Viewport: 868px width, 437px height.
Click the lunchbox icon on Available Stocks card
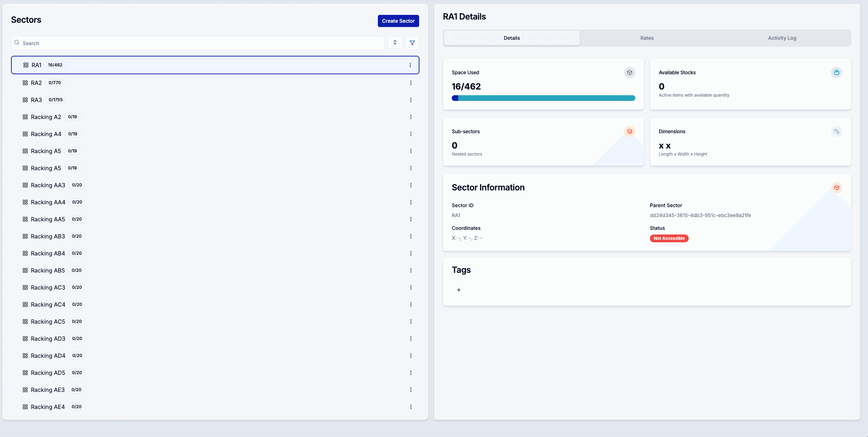tap(837, 72)
